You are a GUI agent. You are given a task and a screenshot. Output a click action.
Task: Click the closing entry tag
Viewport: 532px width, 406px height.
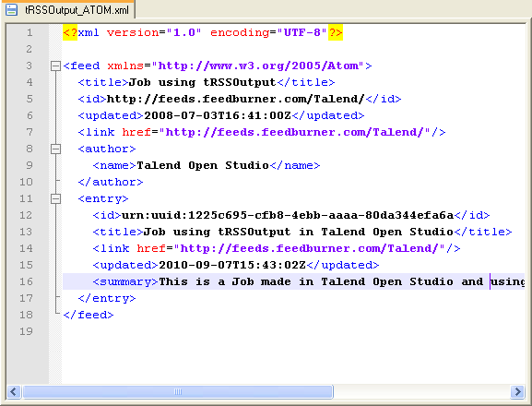pos(107,298)
